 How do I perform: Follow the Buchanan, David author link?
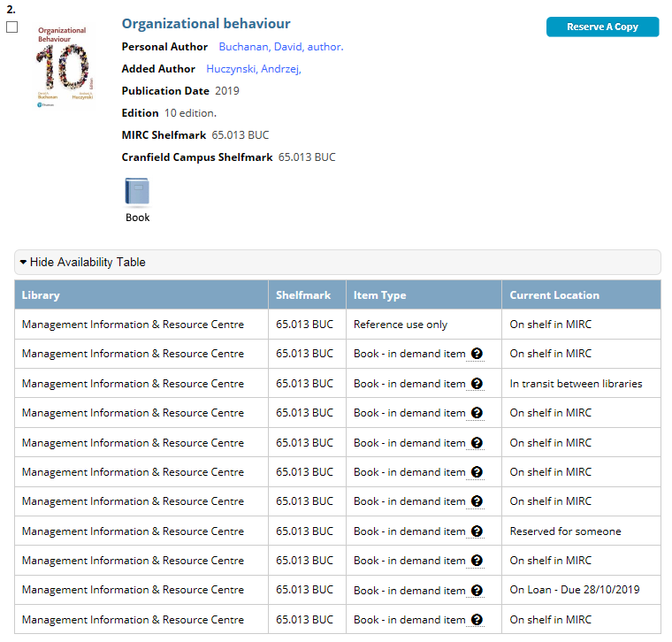280,47
